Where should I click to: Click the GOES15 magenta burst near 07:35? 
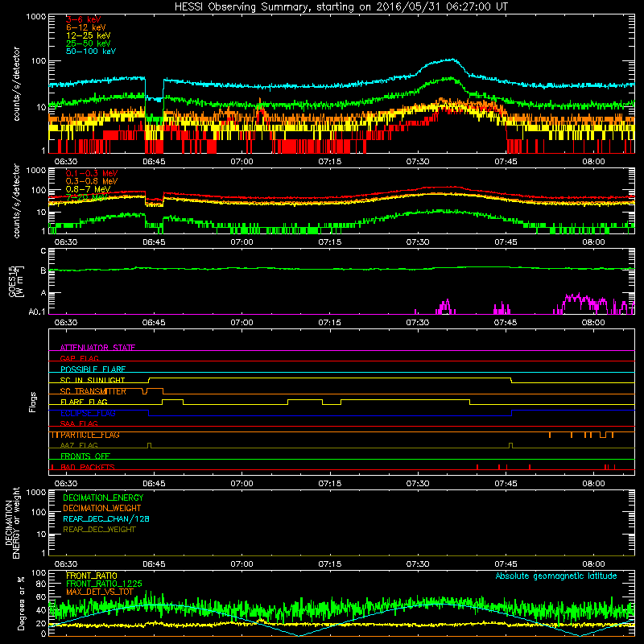pos(445,307)
